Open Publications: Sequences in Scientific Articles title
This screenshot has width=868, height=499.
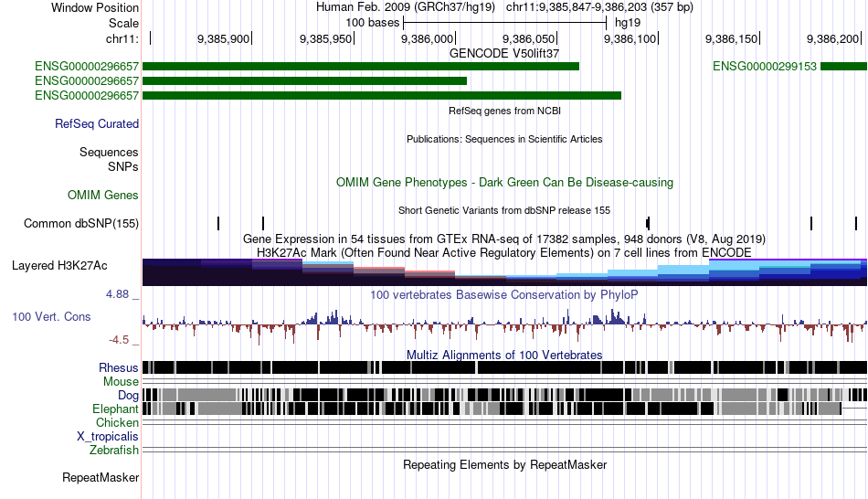tap(504, 139)
